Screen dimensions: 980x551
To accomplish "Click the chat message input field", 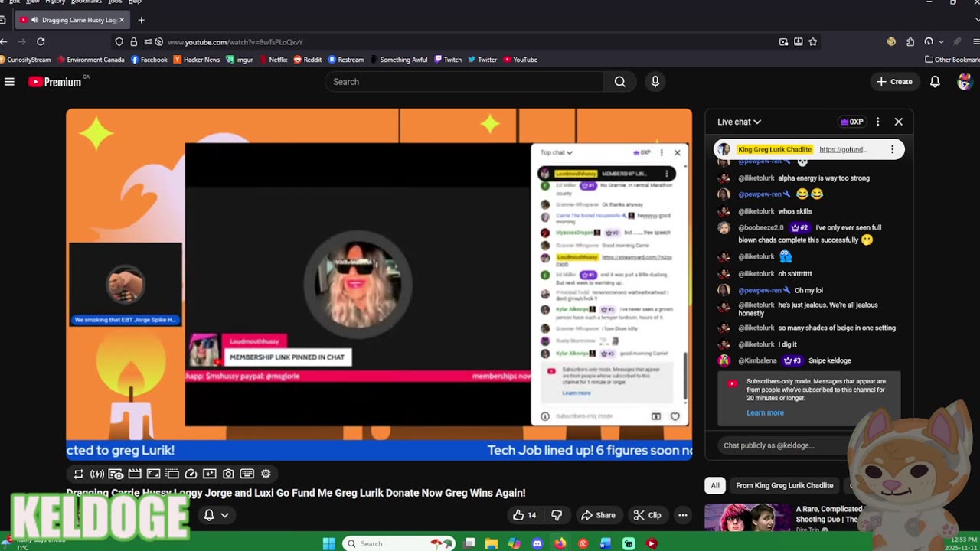I will 786,445.
